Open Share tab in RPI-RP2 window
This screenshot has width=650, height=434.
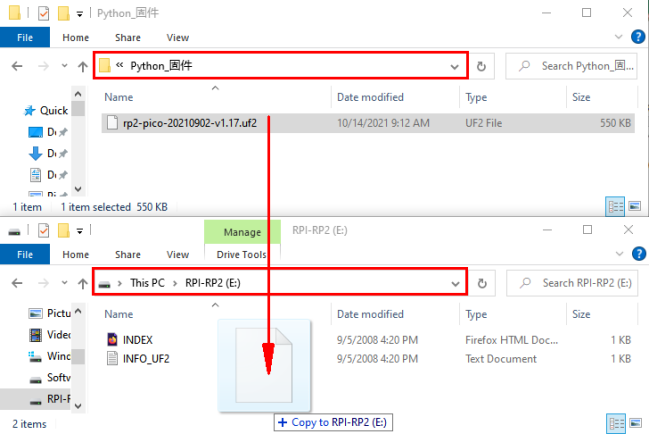point(128,255)
